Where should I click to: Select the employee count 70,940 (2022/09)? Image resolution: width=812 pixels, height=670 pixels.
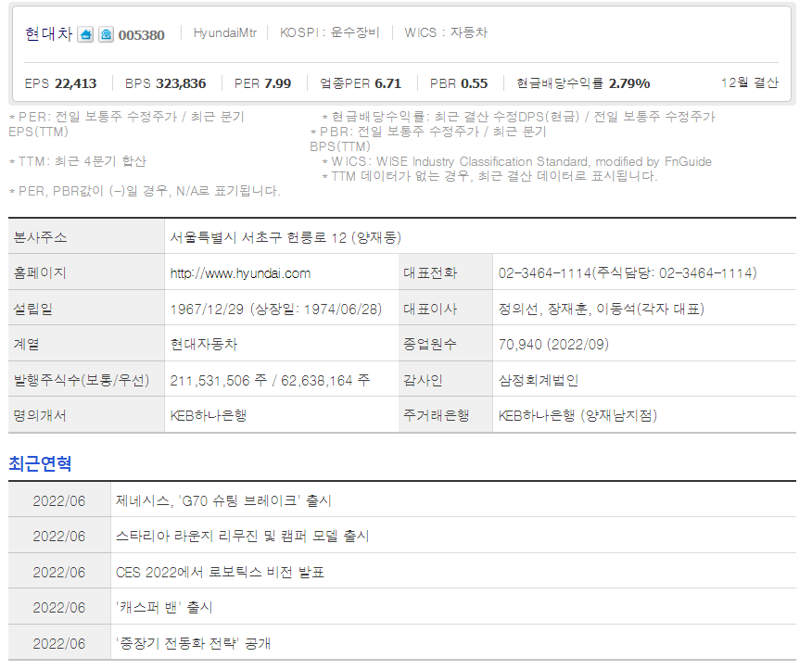pos(553,345)
